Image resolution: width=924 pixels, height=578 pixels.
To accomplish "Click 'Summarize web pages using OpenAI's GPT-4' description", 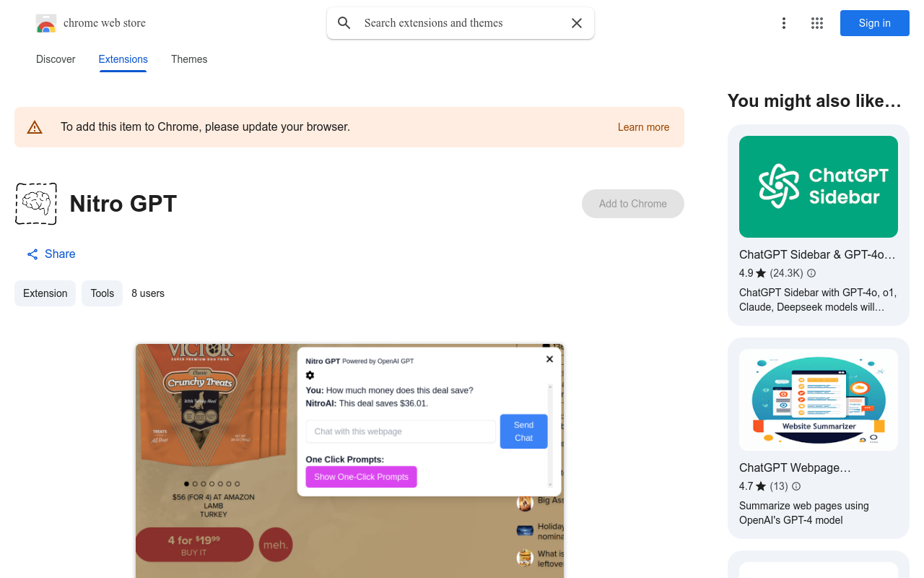I will tap(804, 513).
